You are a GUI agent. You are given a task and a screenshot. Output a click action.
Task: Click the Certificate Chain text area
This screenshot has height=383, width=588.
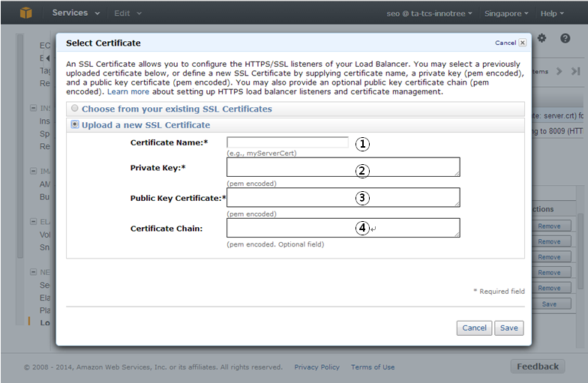click(343, 228)
